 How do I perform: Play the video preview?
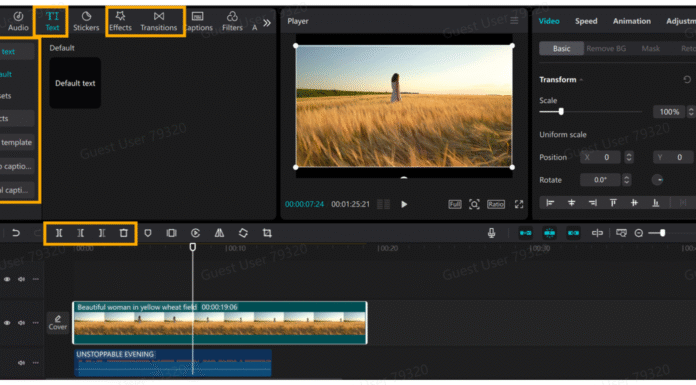click(404, 204)
